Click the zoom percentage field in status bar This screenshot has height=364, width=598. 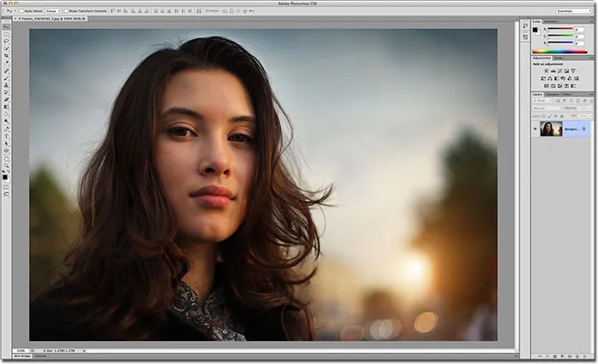pos(21,350)
